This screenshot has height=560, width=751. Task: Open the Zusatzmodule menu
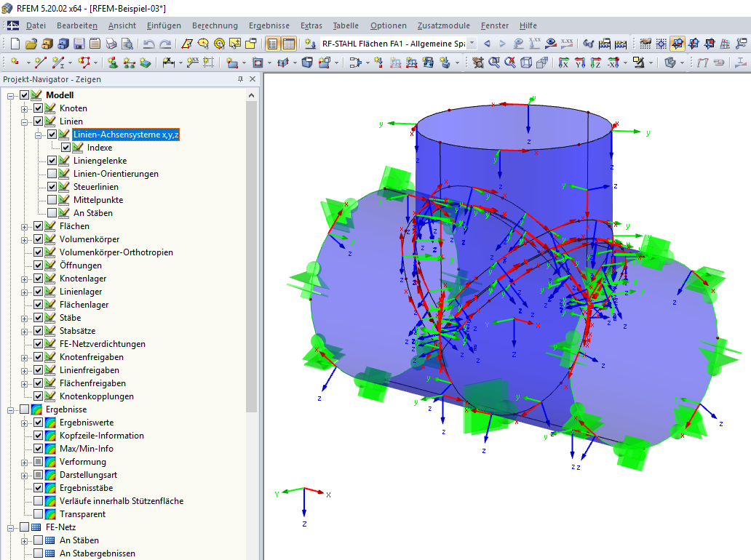point(443,25)
